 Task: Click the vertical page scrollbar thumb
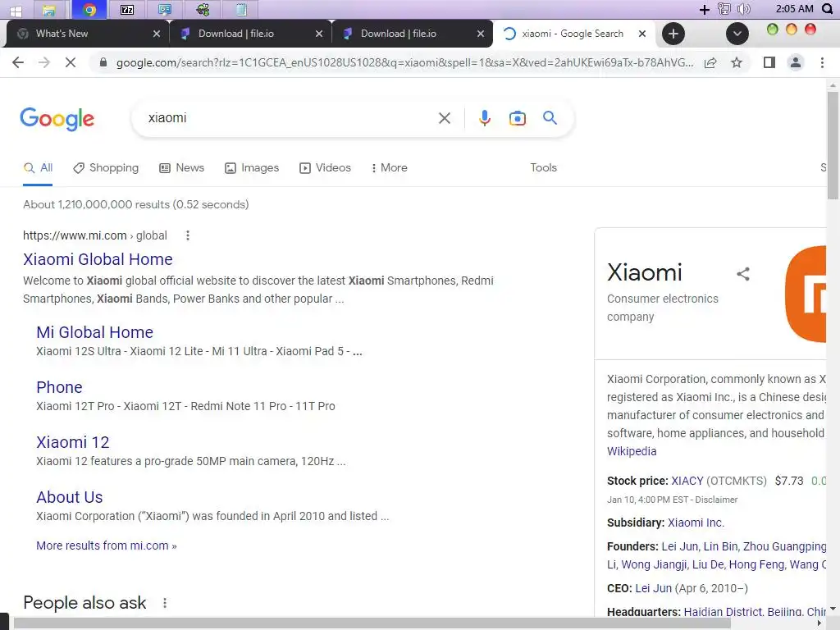[x=833, y=144]
